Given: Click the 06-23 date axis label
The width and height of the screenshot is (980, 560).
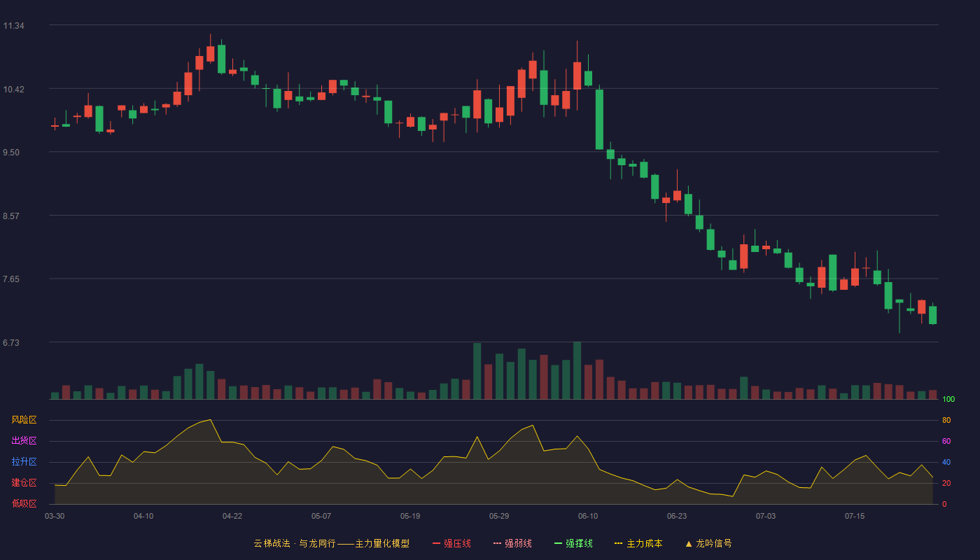Looking at the screenshot, I should tap(677, 516).
